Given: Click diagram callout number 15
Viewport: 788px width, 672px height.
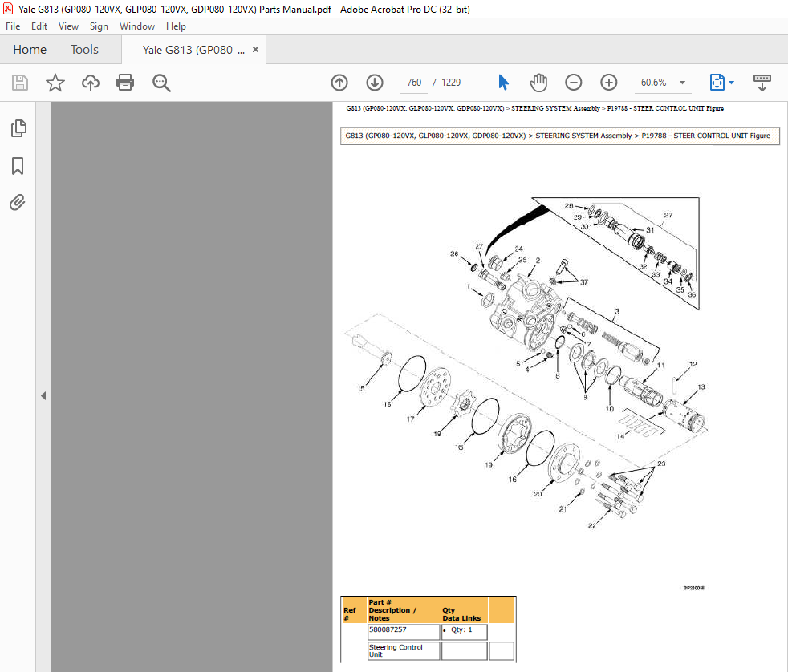Looking at the screenshot, I should pos(361,388).
